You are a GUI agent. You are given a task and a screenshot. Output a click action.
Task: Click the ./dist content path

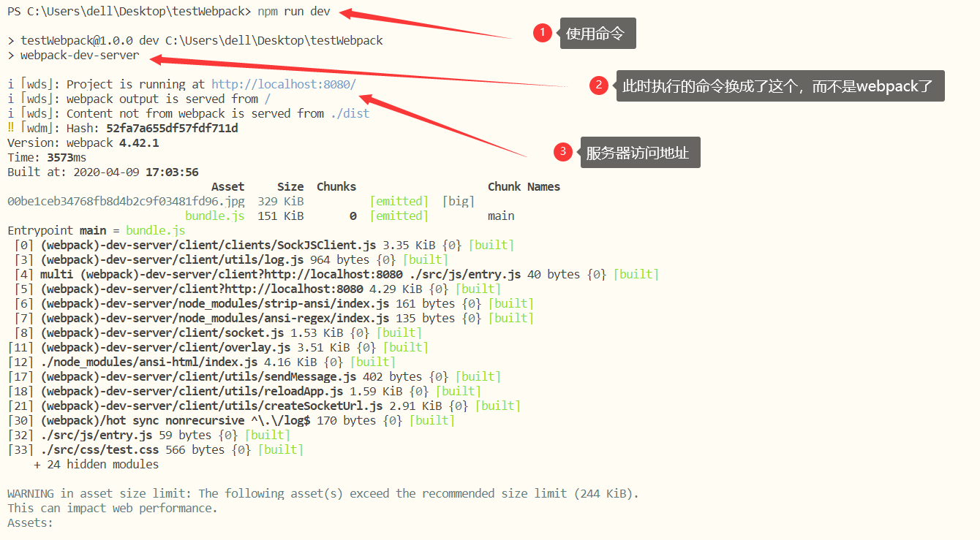350,113
